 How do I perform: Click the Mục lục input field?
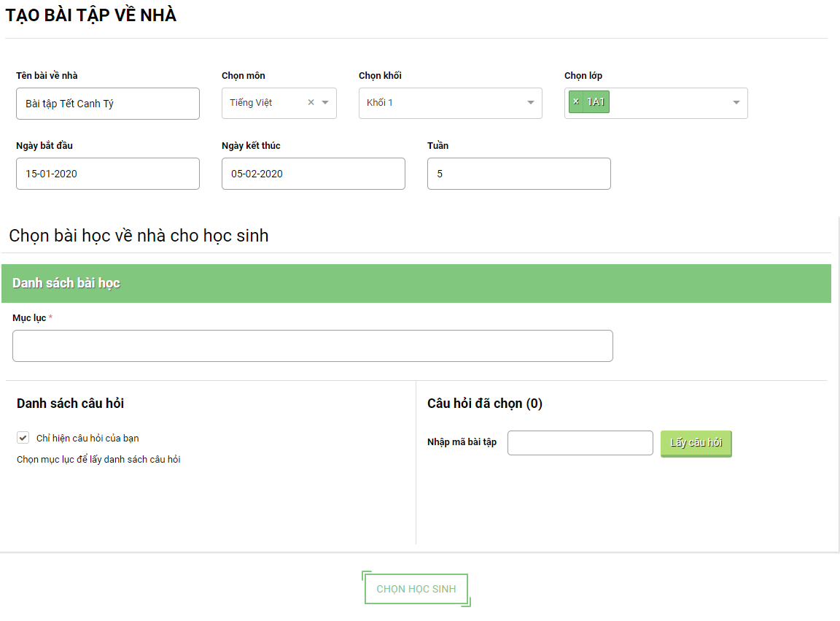(x=313, y=346)
